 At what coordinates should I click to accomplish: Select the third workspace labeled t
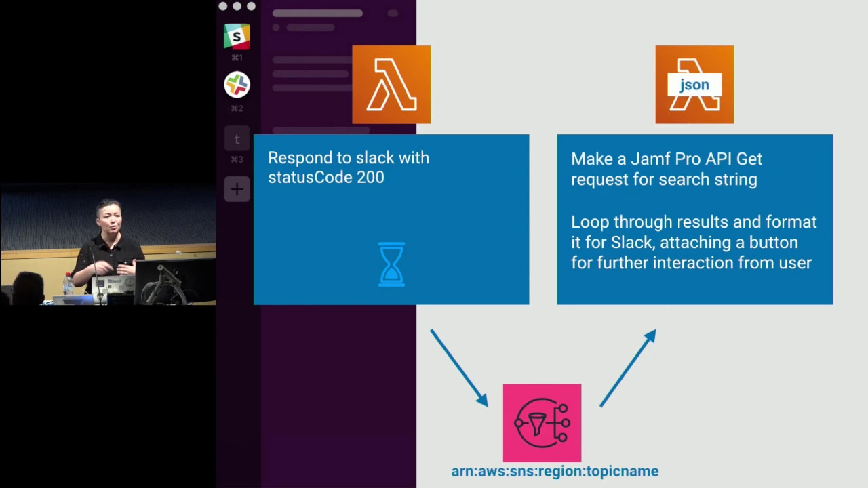237,139
